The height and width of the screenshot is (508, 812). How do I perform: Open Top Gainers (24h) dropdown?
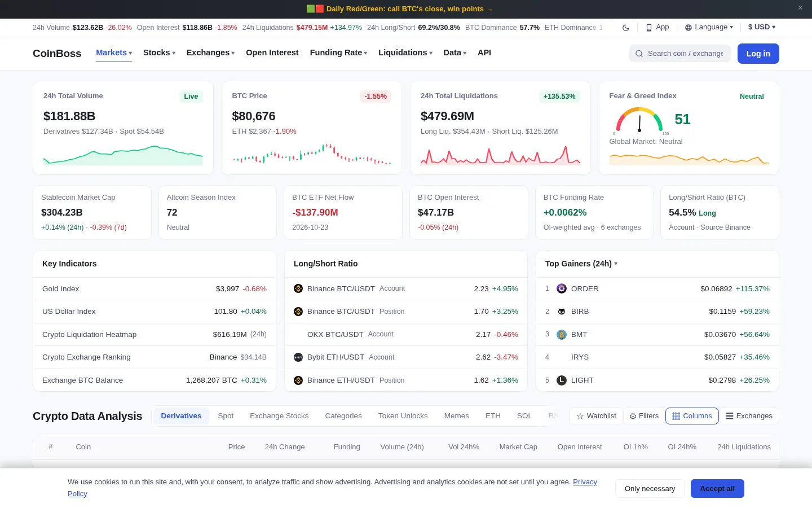point(581,264)
